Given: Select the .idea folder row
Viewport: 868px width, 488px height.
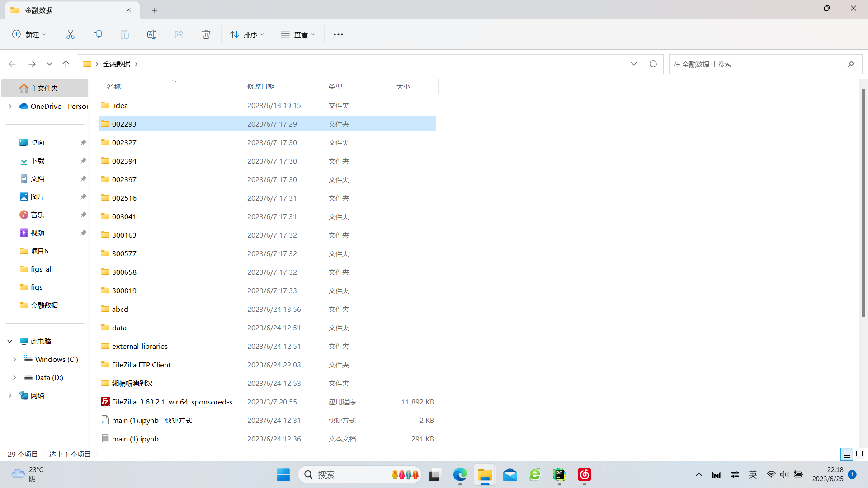Looking at the screenshot, I should 267,105.
